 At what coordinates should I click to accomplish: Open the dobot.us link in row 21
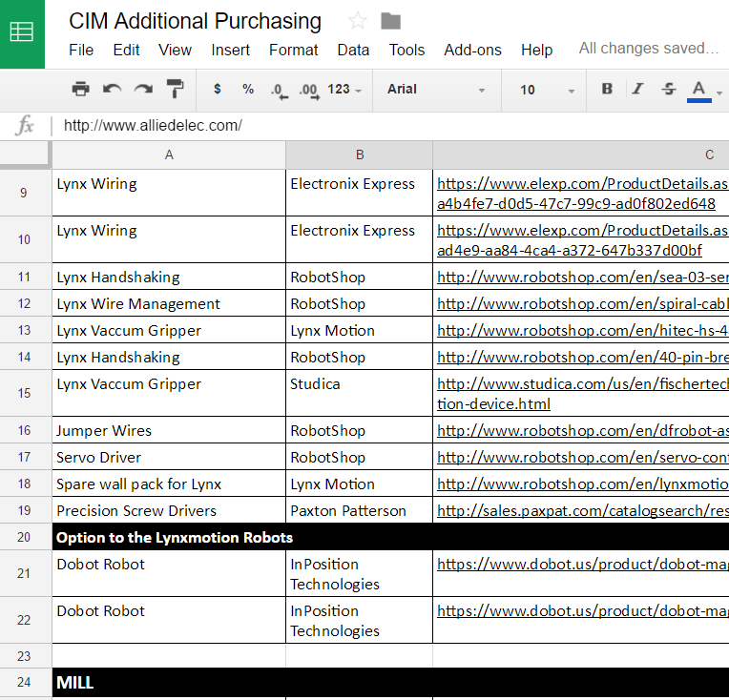coord(583,565)
